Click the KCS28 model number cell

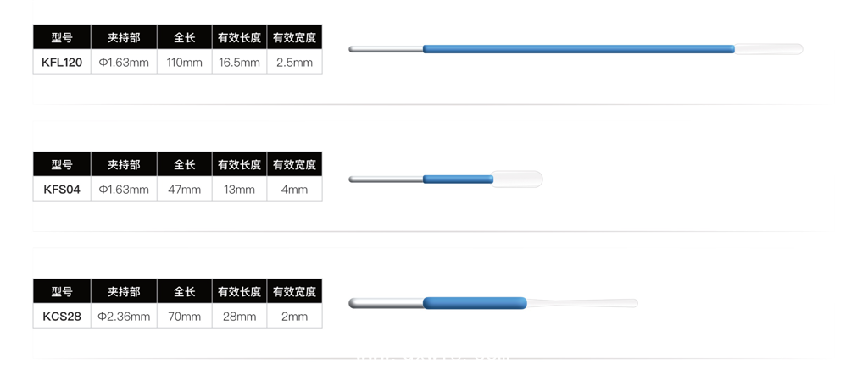point(62,317)
